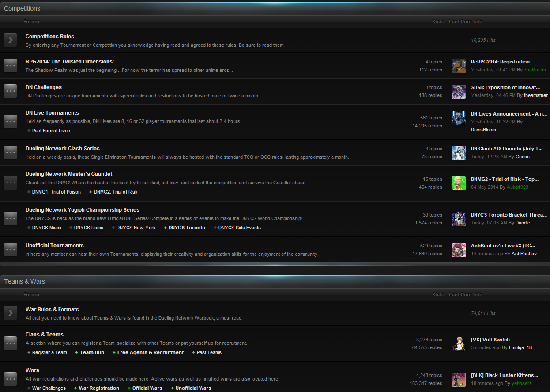Image resolution: width=550 pixels, height=392 pixels.
Task: View user profile theamatuer
Action: (536, 95)
